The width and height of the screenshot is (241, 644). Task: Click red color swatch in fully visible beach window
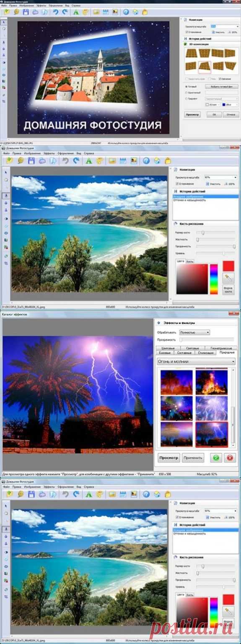coord(228,266)
